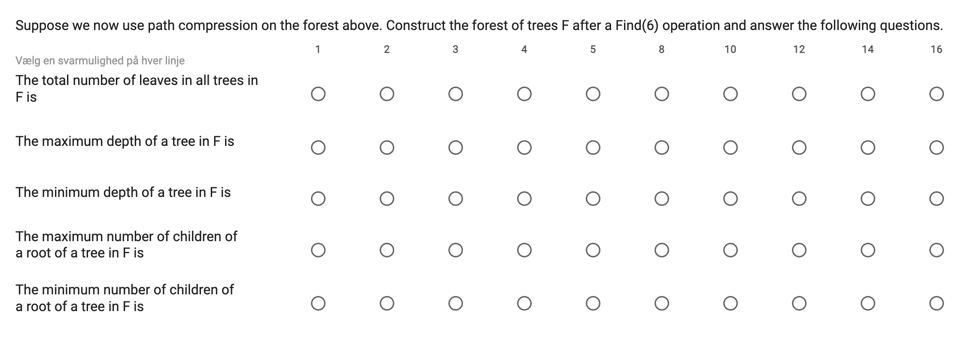The width and height of the screenshot is (980, 339).
Task: Select 1 for minimum depth of a tree
Action: (x=318, y=197)
